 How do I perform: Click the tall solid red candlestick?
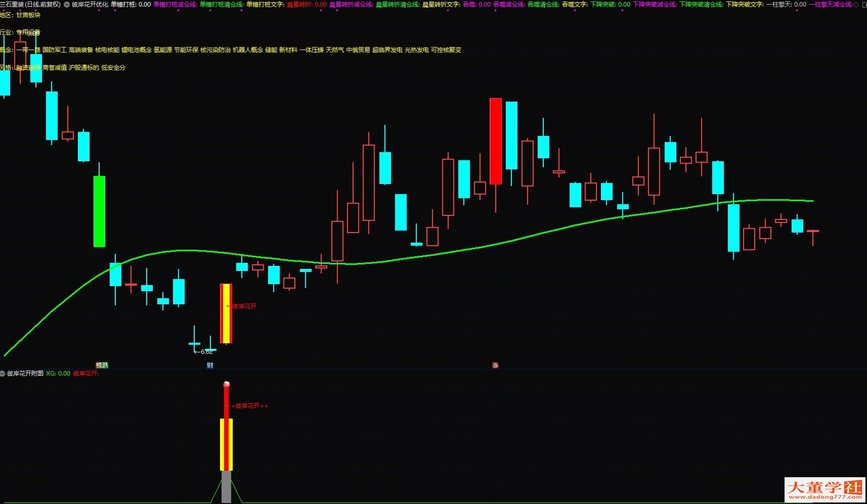coord(496,142)
